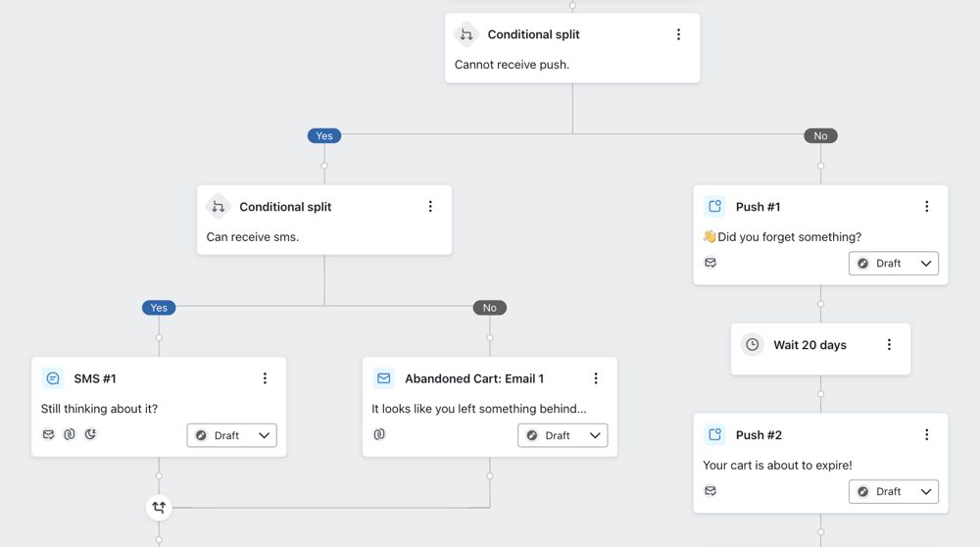Image resolution: width=980 pixels, height=547 pixels.
Task: Open Abandoned Cart: Email 1 title
Action: (474, 378)
